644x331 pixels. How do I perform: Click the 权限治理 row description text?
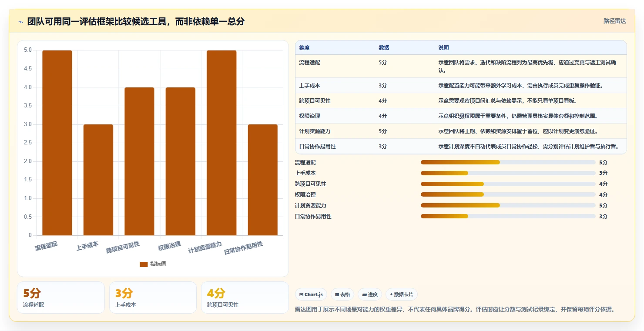click(518, 116)
